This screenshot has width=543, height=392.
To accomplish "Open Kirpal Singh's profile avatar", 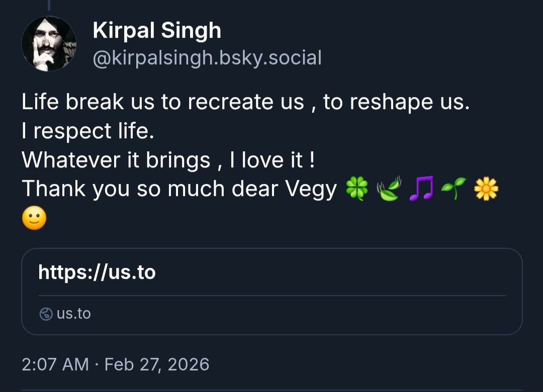I will point(48,44).
